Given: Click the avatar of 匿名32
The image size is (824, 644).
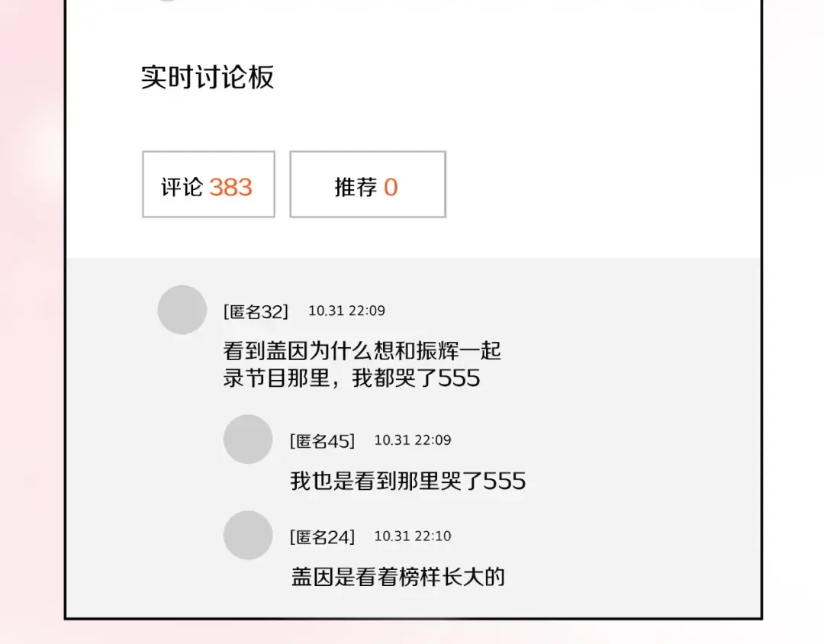Looking at the screenshot, I should (x=182, y=310).
